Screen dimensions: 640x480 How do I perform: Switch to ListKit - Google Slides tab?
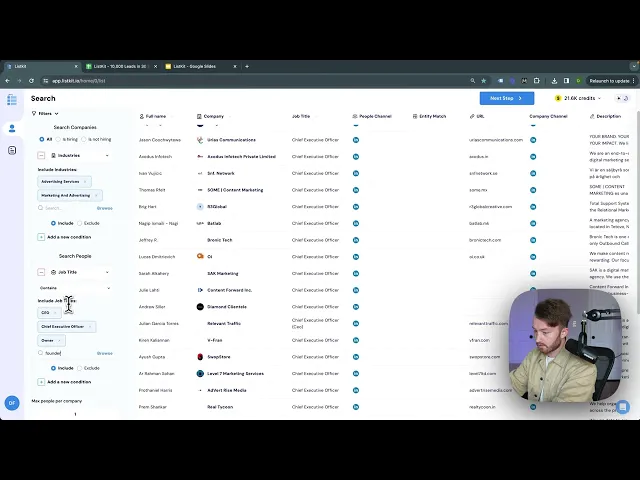[200, 66]
